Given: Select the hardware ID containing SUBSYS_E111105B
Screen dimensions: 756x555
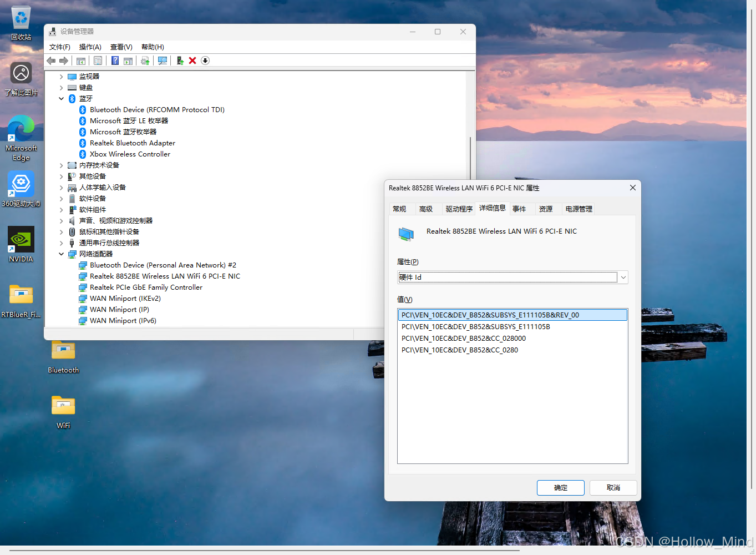Looking at the screenshot, I should [x=475, y=326].
